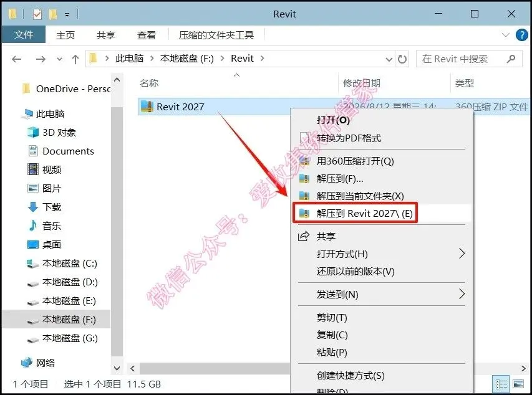
Task: Switch to details view icon in status bar
Action: (501, 384)
